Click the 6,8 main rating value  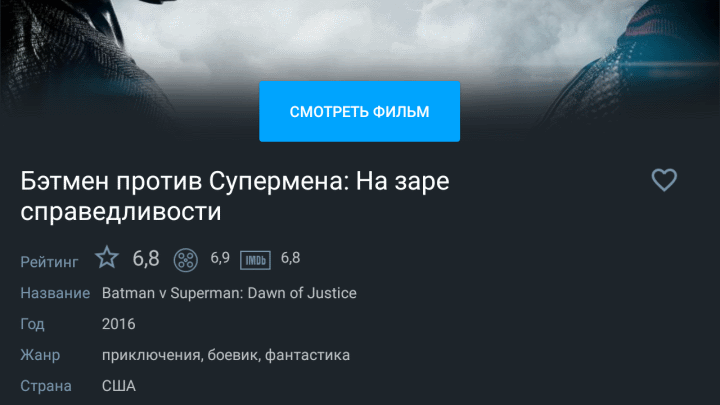point(146,259)
